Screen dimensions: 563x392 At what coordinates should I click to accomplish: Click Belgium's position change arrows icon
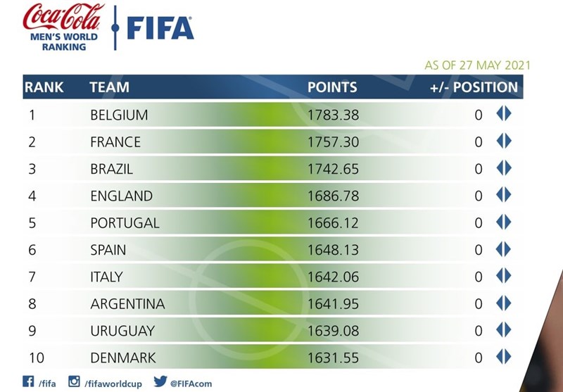[503, 114]
